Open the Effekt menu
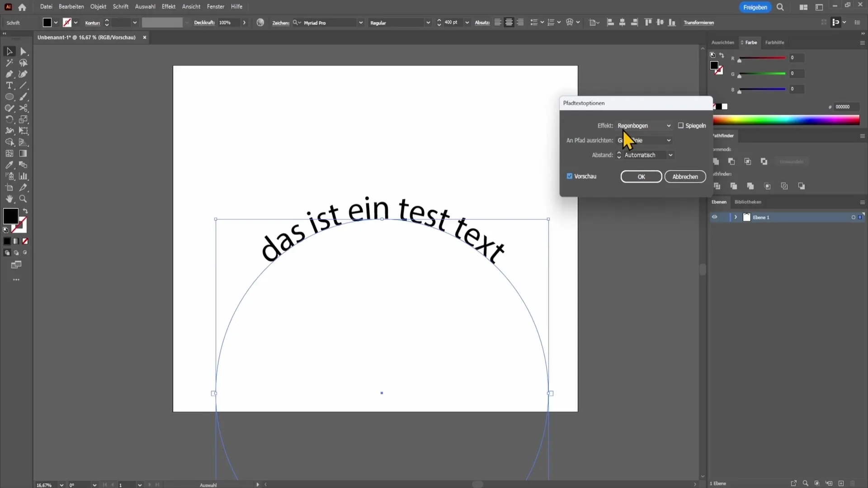 169,7
